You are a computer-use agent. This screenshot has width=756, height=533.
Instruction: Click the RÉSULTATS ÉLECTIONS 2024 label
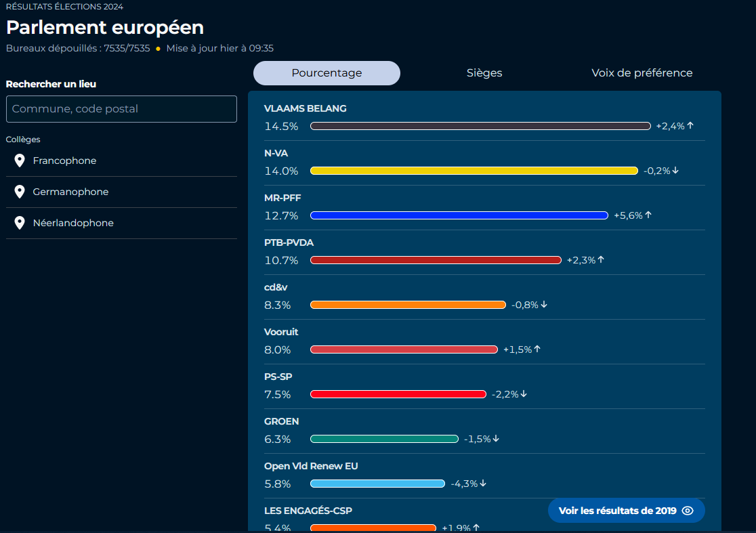click(x=64, y=7)
